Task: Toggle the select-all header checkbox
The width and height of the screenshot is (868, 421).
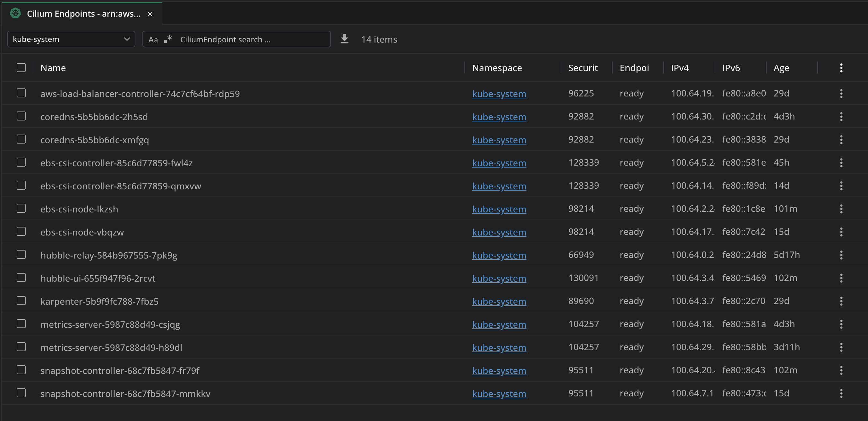Action: point(21,68)
